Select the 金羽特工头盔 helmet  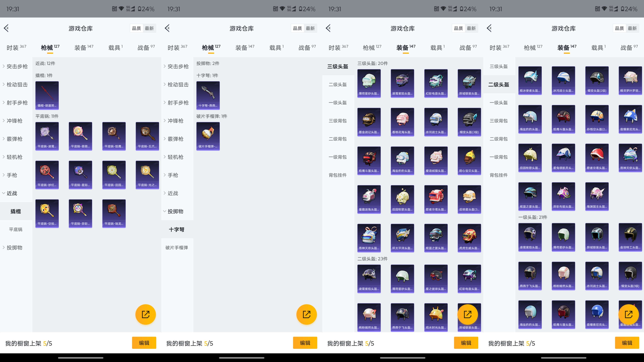tap(630, 237)
